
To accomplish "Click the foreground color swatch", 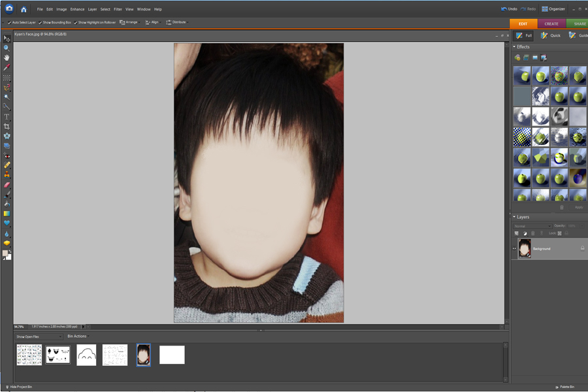I will pyautogui.click(x=5, y=253).
